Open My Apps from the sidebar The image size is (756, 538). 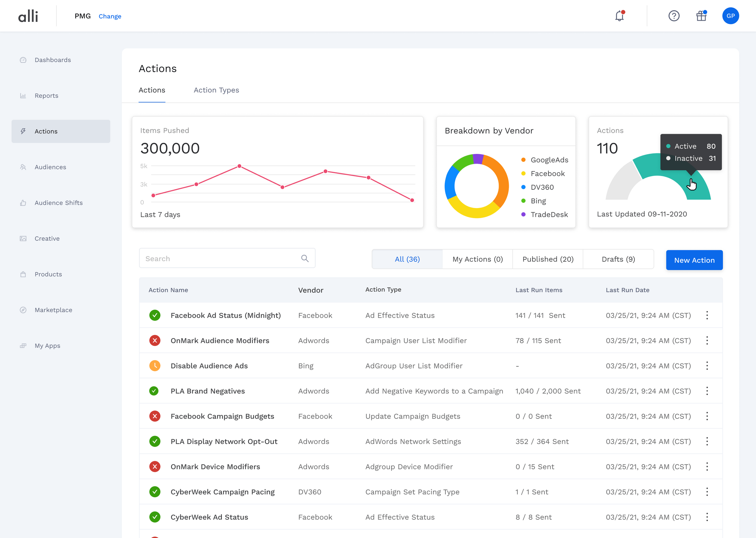point(47,346)
